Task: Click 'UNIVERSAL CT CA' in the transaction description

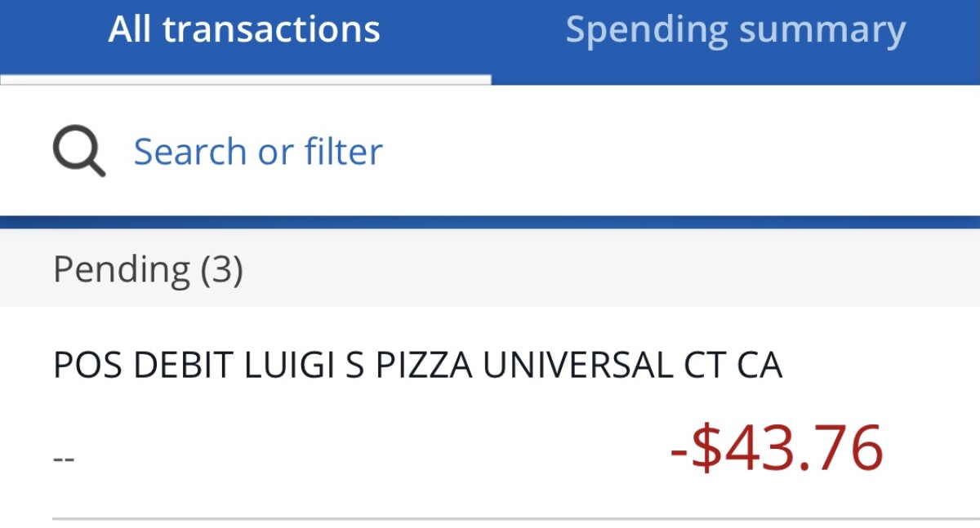Action: coord(632,366)
